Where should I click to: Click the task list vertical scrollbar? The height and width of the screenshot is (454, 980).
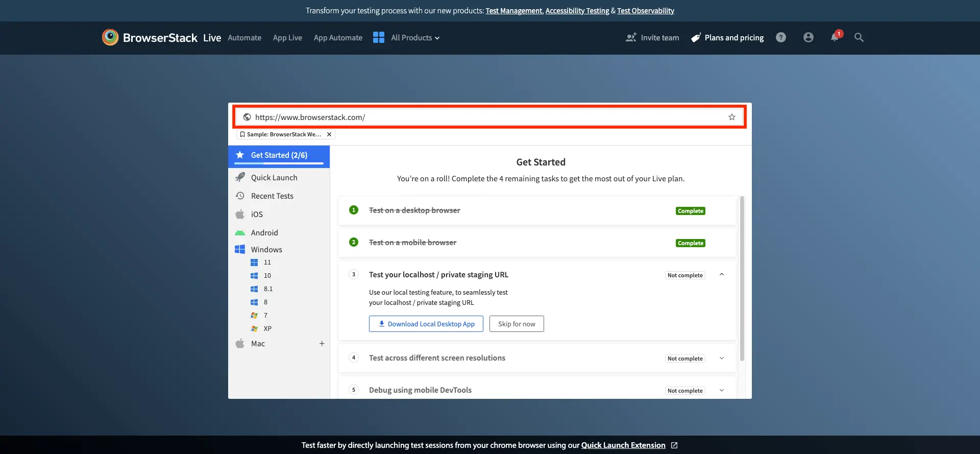click(742, 278)
